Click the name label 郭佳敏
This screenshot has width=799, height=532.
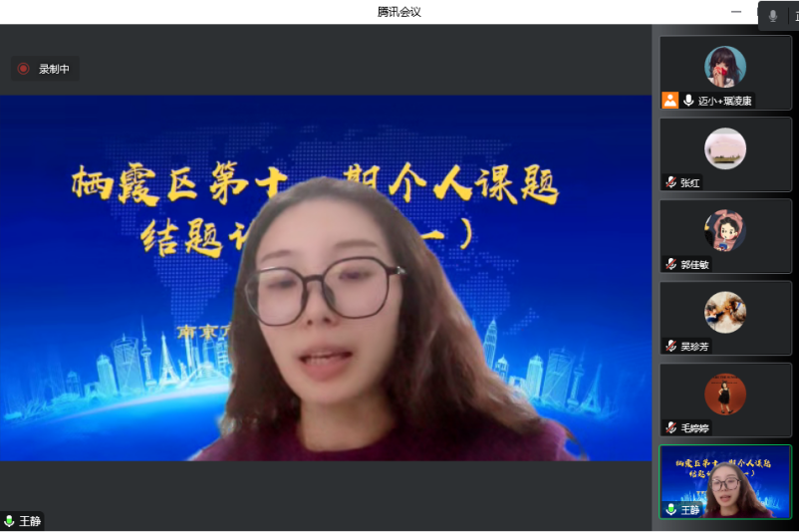coord(695,265)
